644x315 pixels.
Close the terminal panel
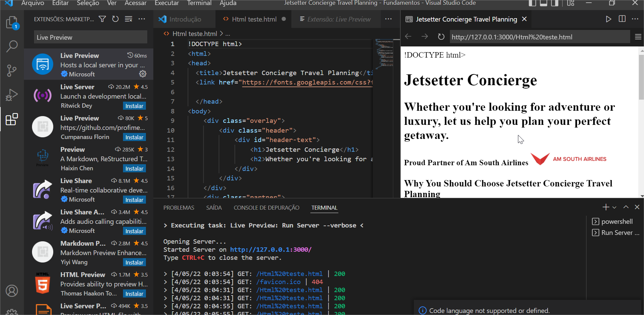637,207
